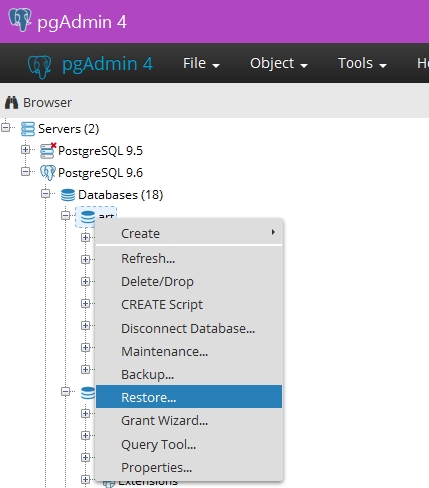429x488 pixels.
Task: Click the binoculars Browser icon
Action: coord(12,103)
